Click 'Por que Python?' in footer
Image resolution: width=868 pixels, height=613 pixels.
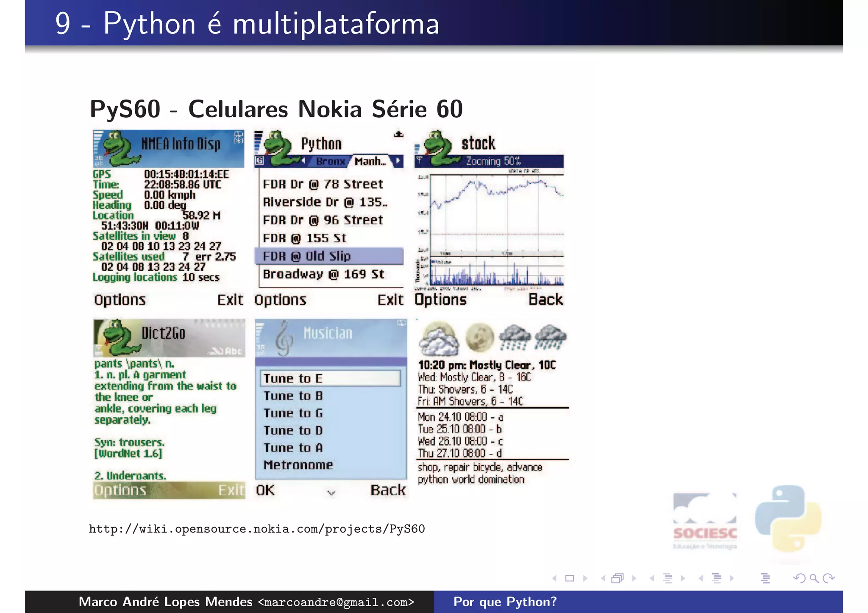(505, 602)
